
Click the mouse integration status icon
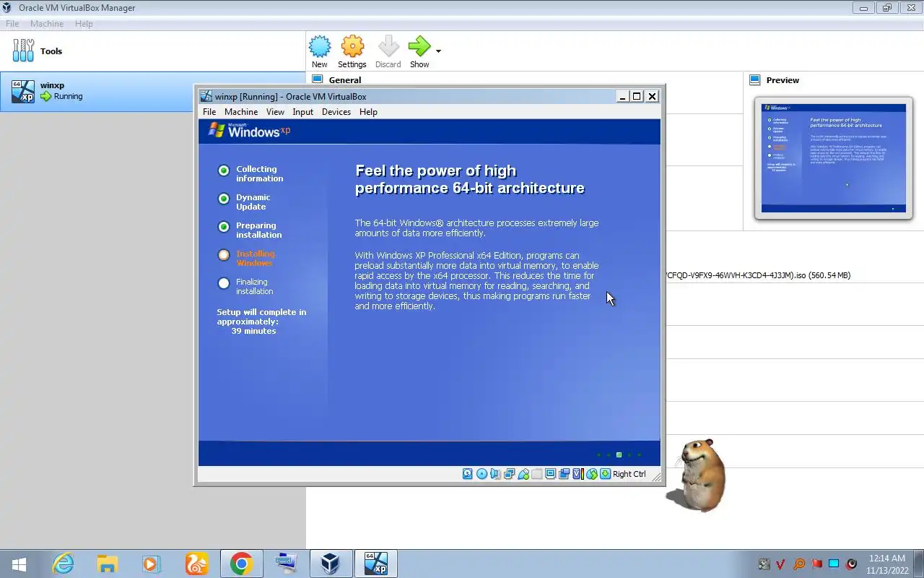[x=591, y=474]
